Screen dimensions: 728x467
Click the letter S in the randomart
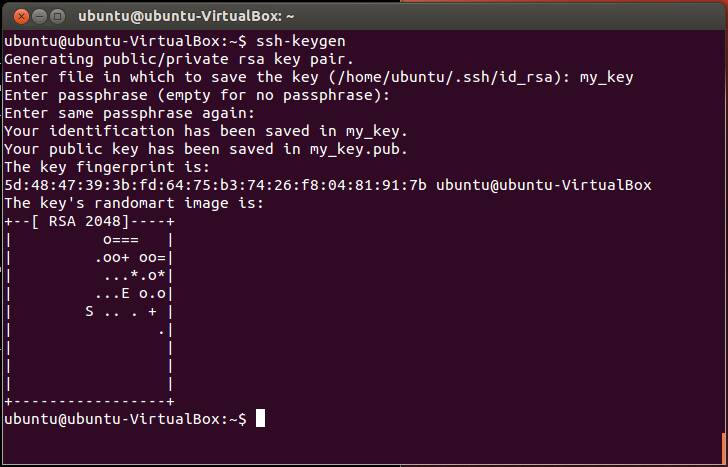pos(90,311)
